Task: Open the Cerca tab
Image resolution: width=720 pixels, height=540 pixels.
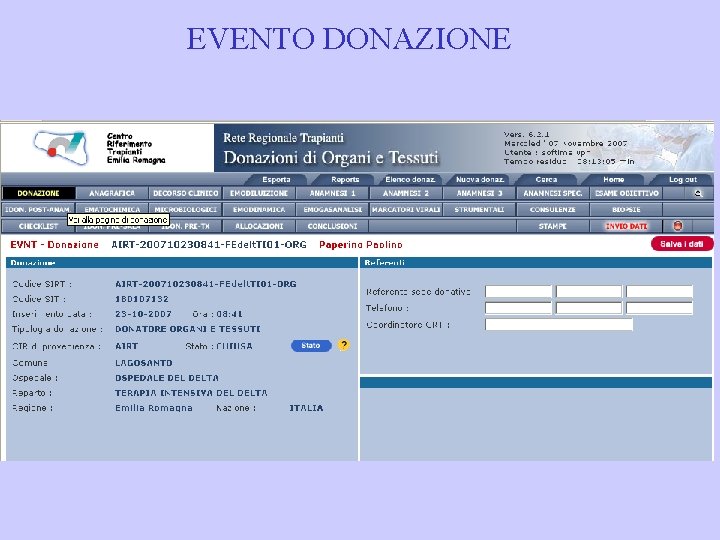Action: pos(546,180)
